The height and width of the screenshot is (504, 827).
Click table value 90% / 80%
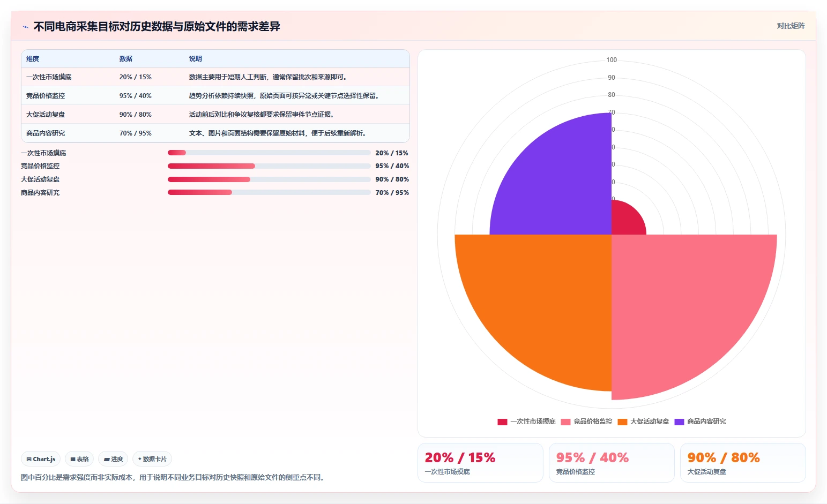pyautogui.click(x=136, y=115)
